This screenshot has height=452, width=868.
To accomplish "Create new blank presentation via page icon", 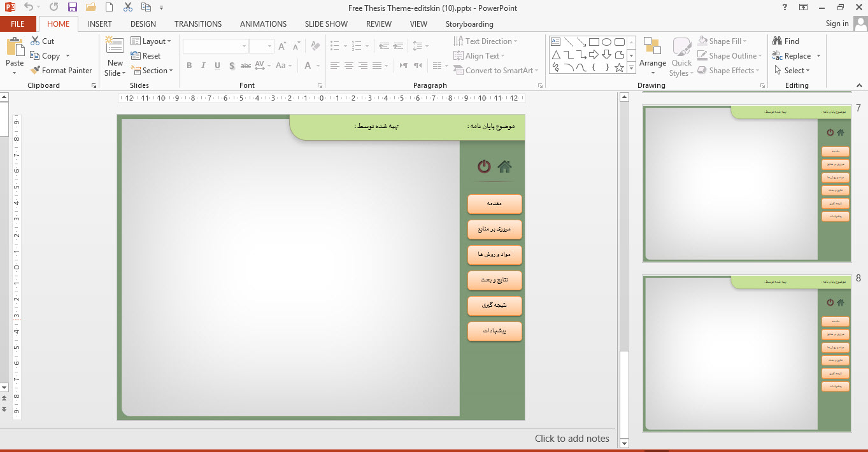I will point(110,7).
